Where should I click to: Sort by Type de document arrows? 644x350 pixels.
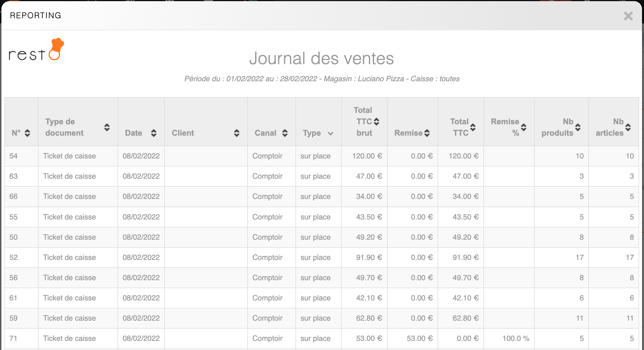pos(107,127)
